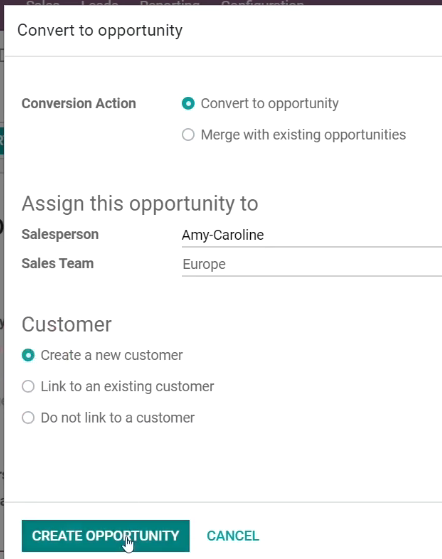This screenshot has height=559, width=442.
Task: Click the Create Opportunity button
Action: (x=106, y=536)
